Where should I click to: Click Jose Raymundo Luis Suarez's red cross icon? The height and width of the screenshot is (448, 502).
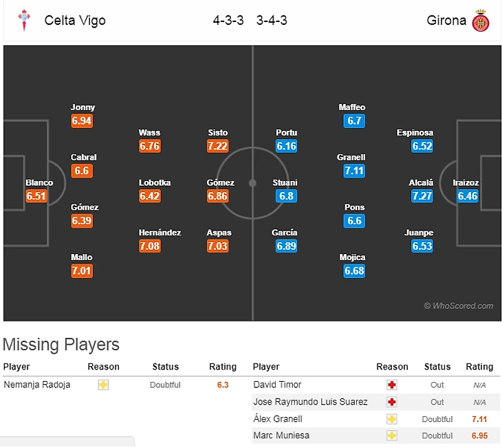click(x=392, y=402)
